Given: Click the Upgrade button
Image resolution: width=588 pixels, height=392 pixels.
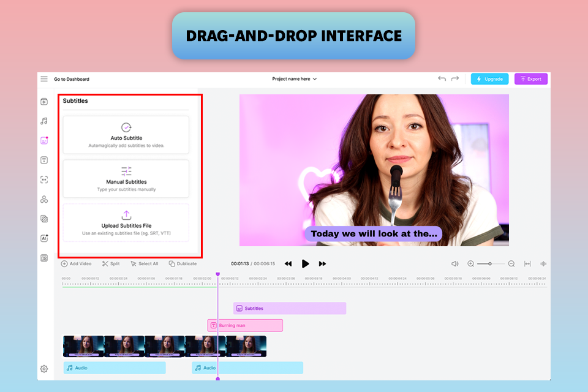Looking at the screenshot, I should 490,79.
